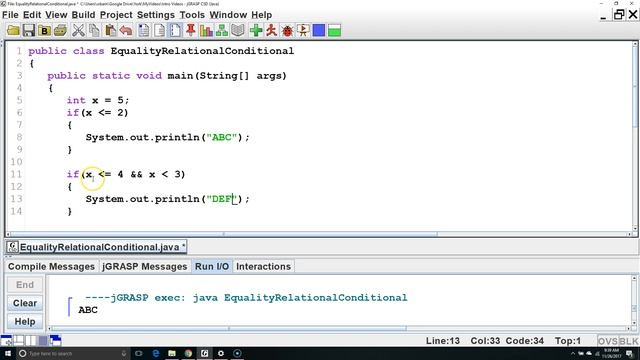
Task: Click the End button
Action: [x=25, y=285]
